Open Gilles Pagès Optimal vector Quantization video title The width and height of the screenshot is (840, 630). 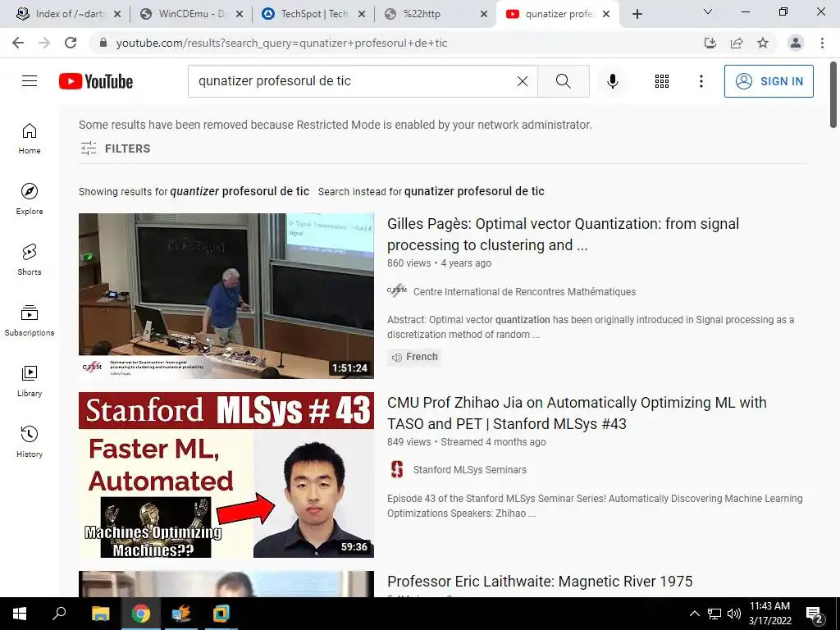point(563,234)
